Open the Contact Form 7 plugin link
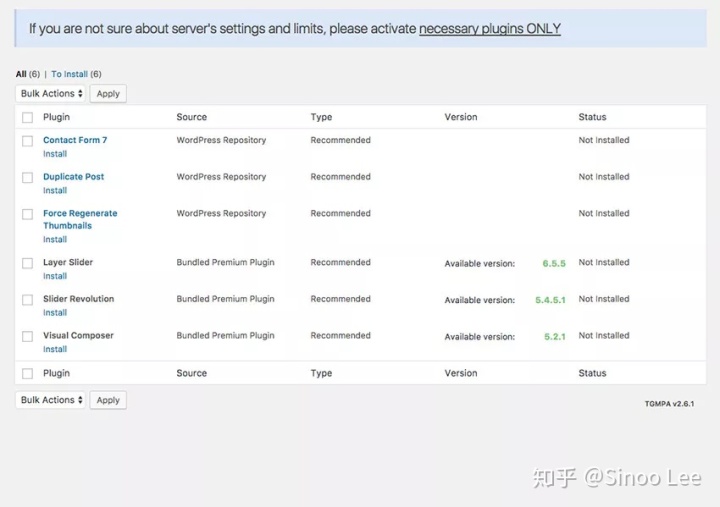The image size is (720, 507). (x=75, y=140)
